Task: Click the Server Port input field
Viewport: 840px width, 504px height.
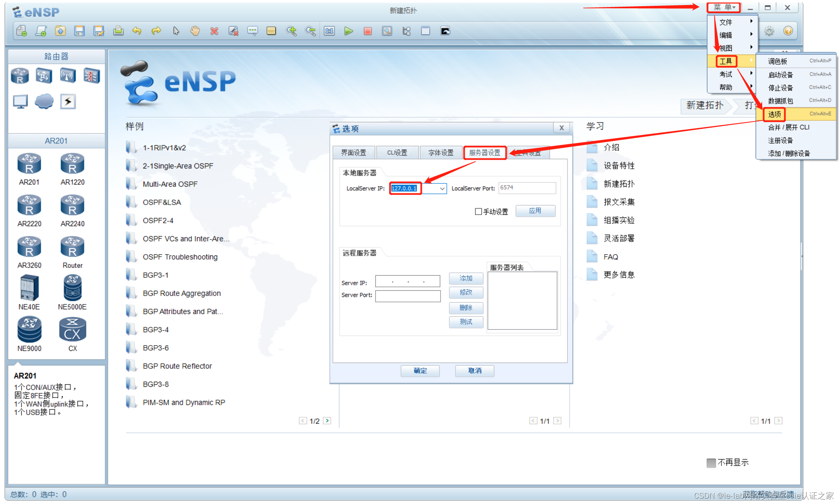Action: tap(408, 296)
